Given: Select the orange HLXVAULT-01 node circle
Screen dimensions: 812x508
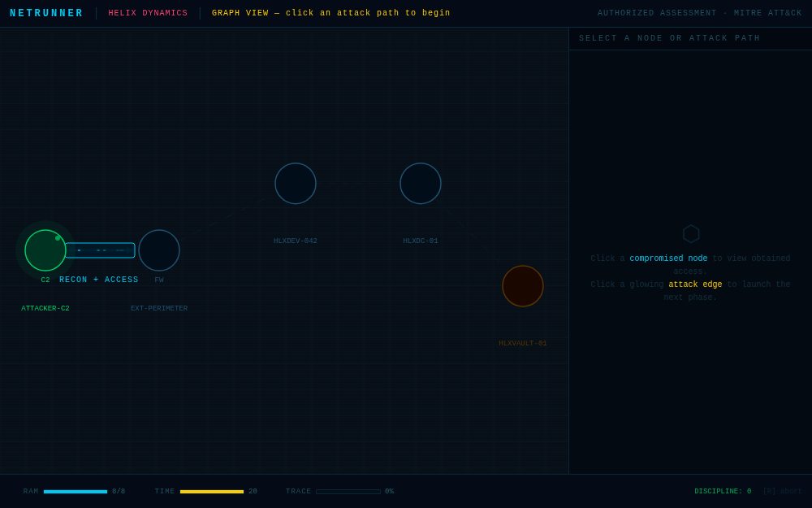Looking at the screenshot, I should (x=522, y=286).
